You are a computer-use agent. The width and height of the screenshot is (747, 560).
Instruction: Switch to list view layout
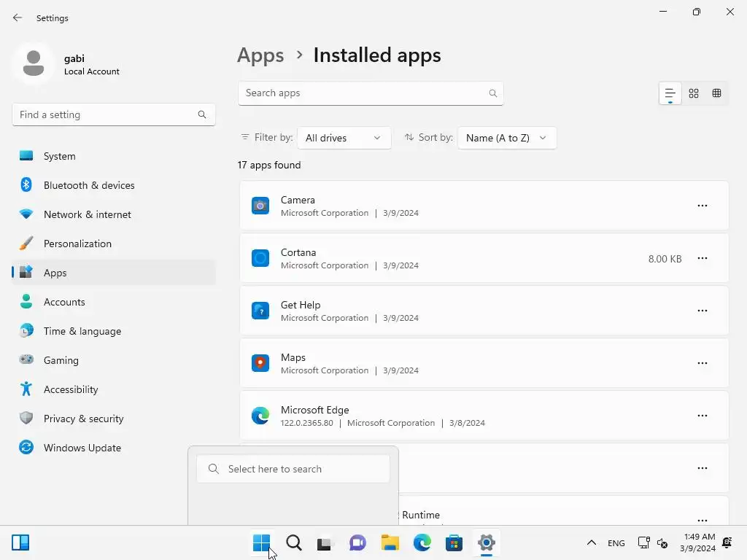[x=670, y=93]
